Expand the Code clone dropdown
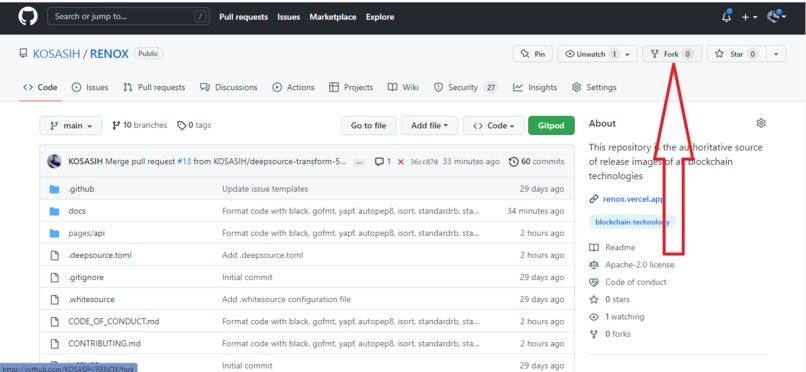Screen dimensions: 806x372 point(493,125)
